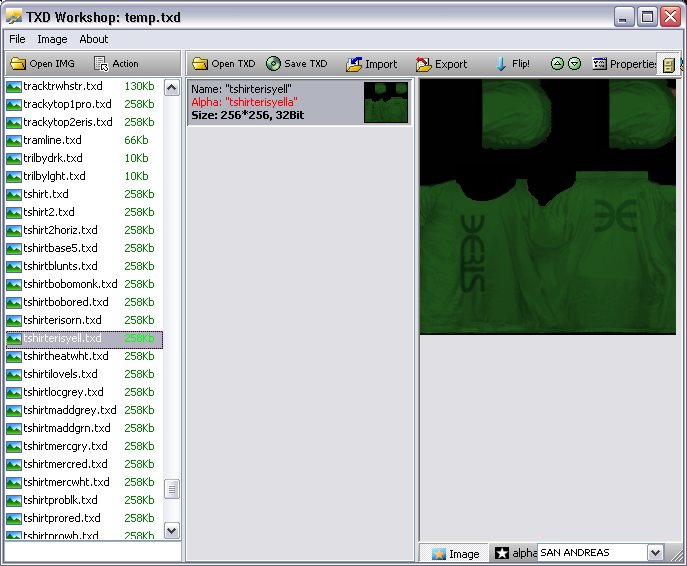Screen dimensions: 687x566
Task: Select tshirtheatwht.txd in the list
Action: [84, 356]
